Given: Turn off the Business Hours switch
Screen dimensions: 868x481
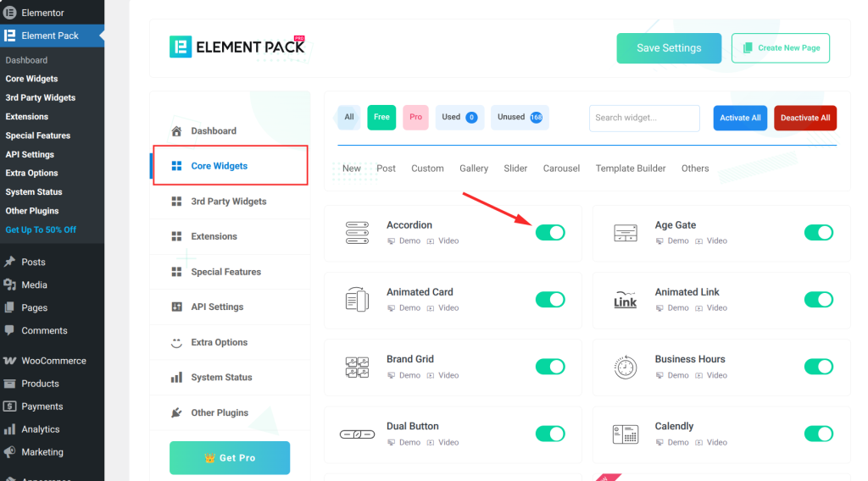Looking at the screenshot, I should (x=819, y=367).
